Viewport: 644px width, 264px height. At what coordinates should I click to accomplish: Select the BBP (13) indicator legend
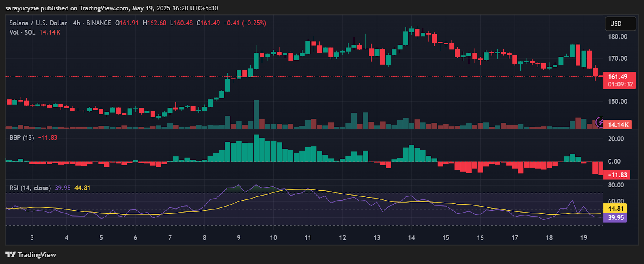click(22, 138)
